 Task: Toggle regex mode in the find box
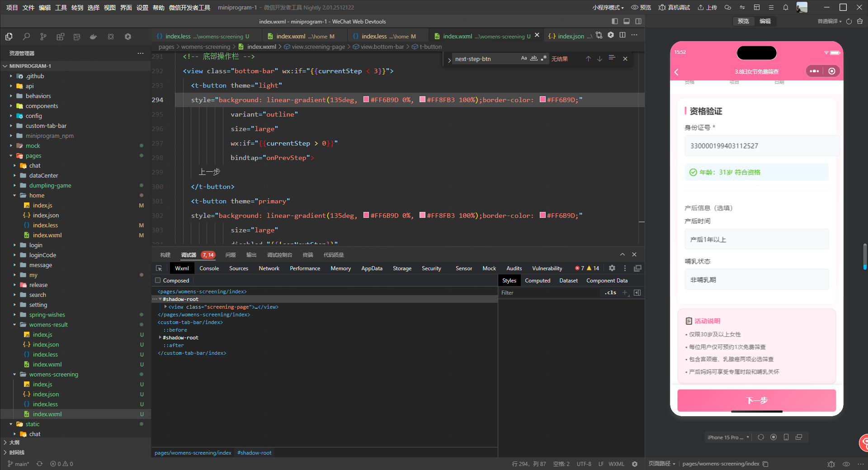(x=544, y=58)
